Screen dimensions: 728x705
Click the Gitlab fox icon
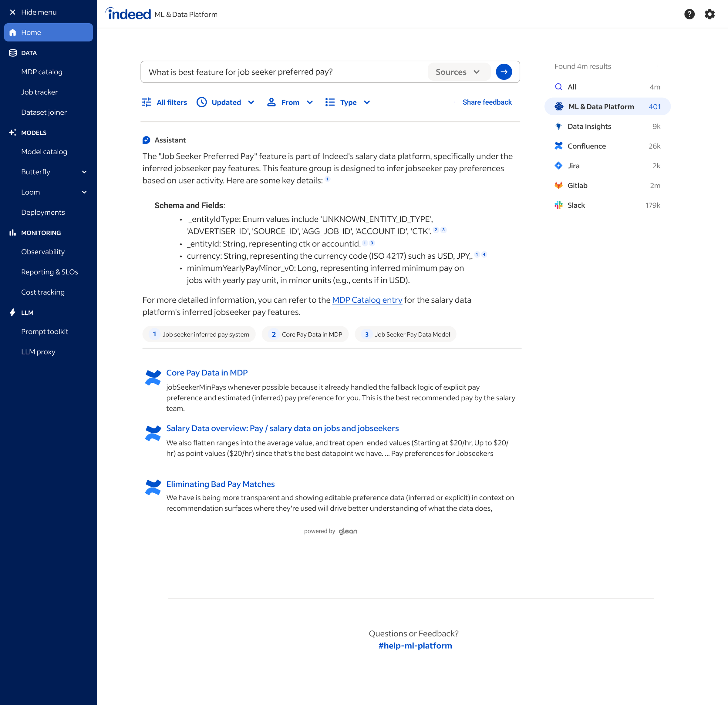[558, 185]
